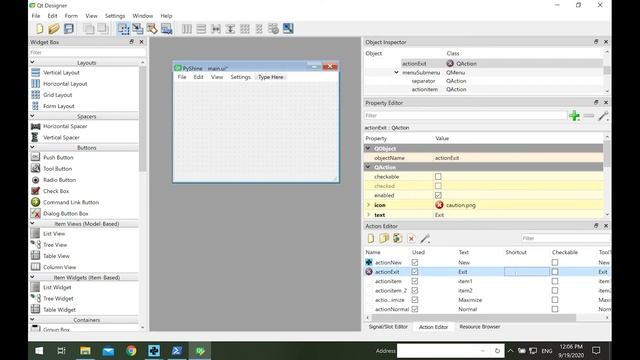
Task: Toggle Checkable checkbox for actionExit row
Action: (555, 272)
